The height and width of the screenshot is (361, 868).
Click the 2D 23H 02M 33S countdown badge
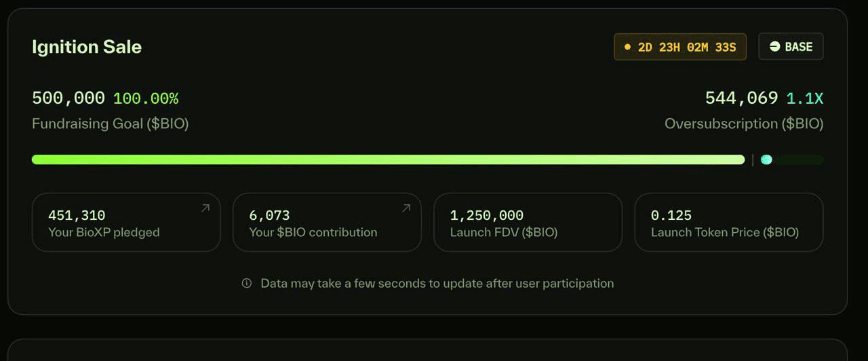680,47
